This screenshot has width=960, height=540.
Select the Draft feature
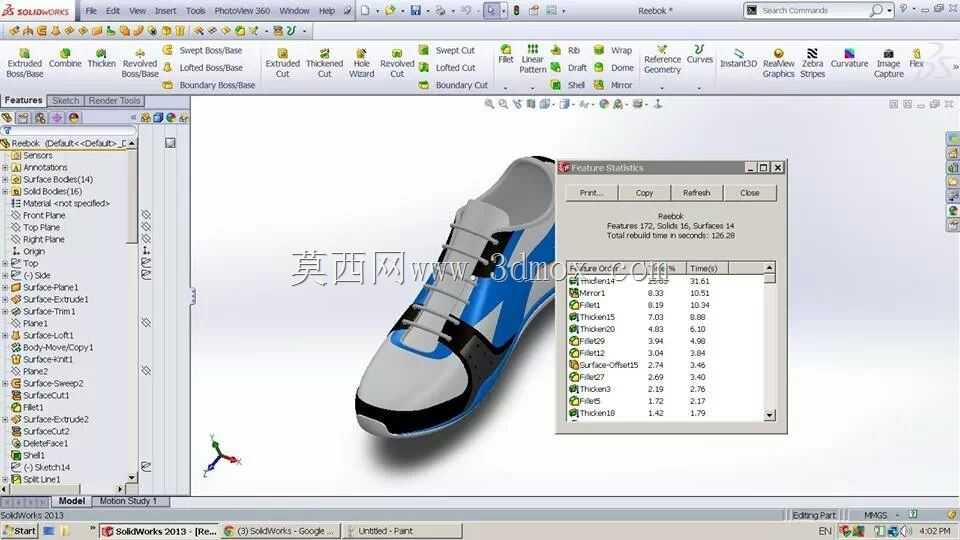569,67
